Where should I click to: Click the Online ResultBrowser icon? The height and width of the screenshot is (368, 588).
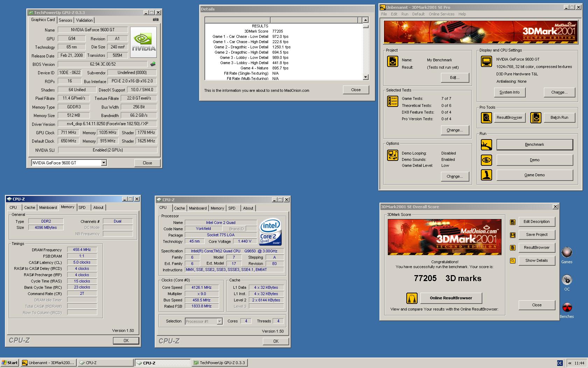412,298
